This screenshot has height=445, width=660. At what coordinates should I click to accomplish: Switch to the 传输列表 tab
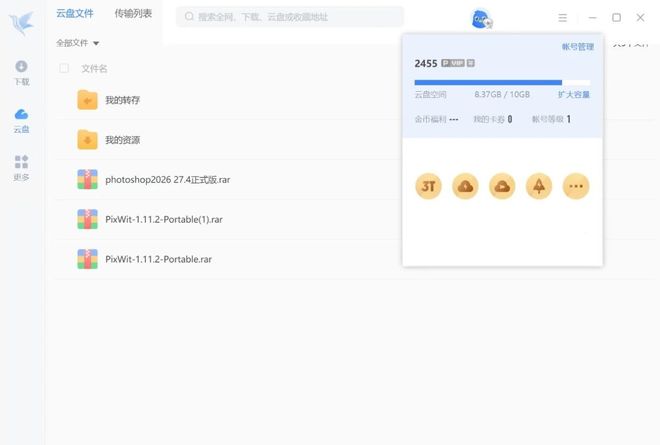[133, 13]
